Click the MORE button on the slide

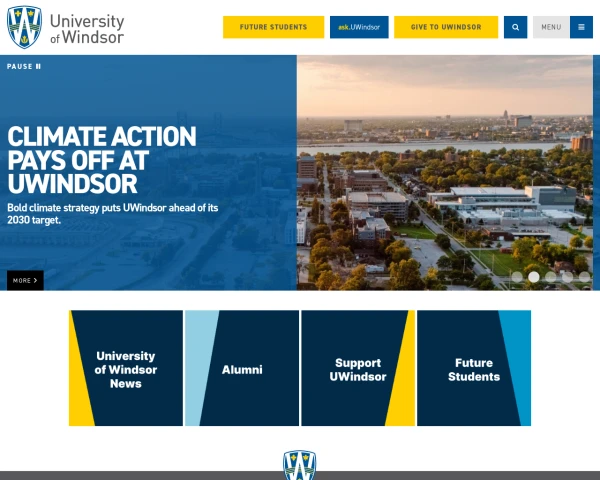tap(25, 280)
